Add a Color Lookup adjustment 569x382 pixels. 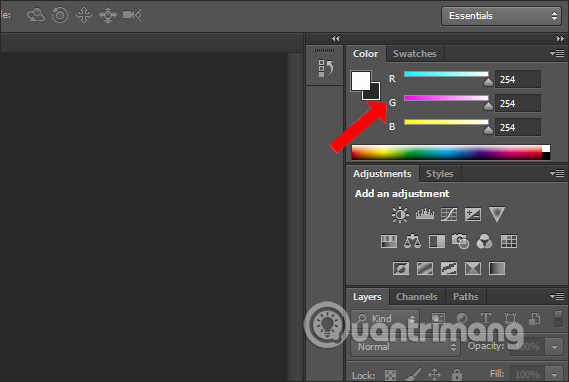[x=509, y=241]
